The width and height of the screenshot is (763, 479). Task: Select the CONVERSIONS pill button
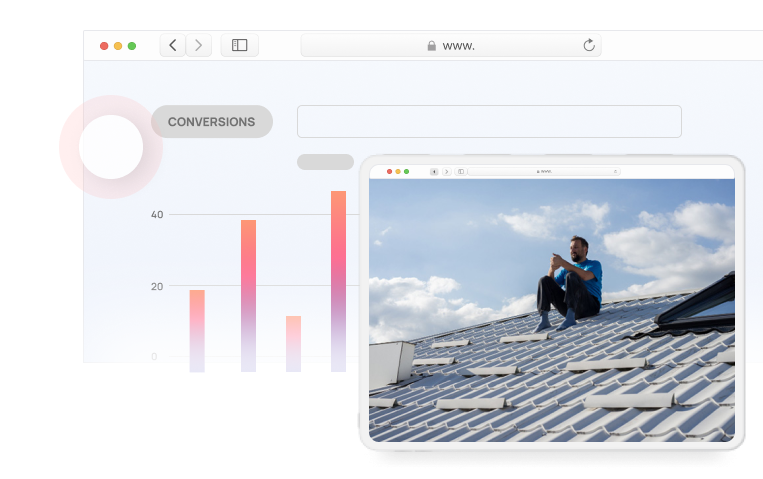click(211, 122)
